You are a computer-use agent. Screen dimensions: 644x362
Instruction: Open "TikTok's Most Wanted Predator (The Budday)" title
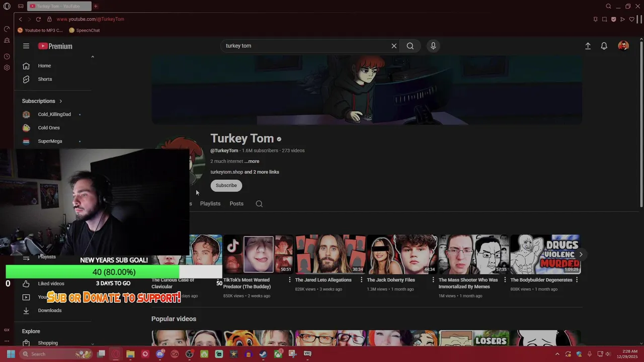pyautogui.click(x=255, y=283)
